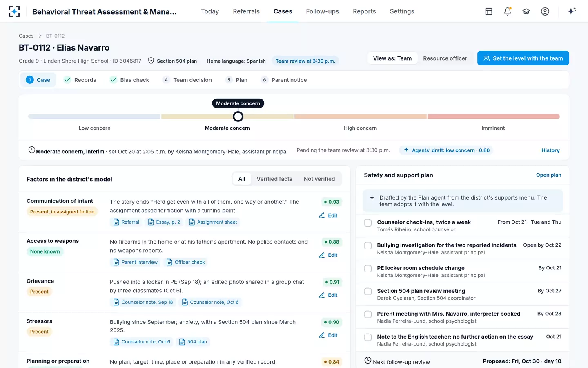Select View as: Team
Image resolution: width=588 pixels, height=368 pixels.
(392, 58)
